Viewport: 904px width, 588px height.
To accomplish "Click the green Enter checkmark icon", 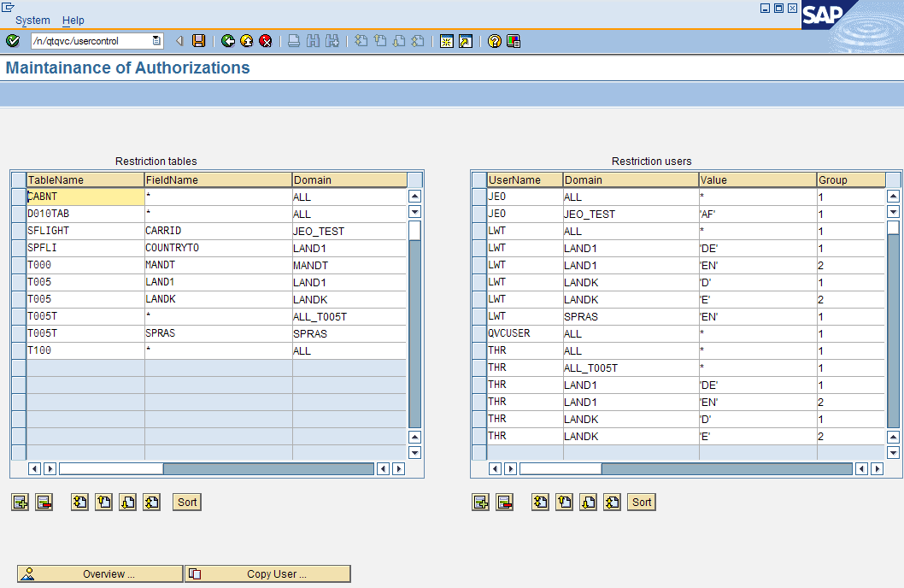I will tap(12, 40).
